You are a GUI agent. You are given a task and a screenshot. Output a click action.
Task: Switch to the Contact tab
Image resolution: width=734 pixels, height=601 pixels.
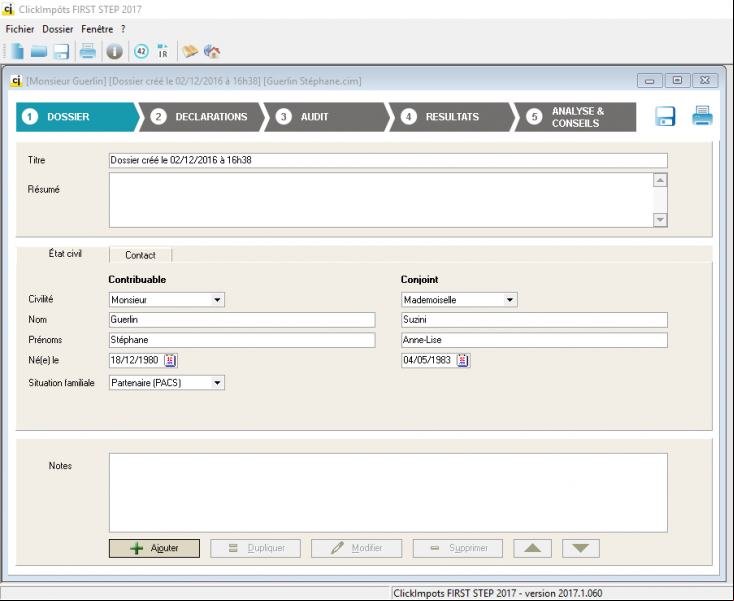pos(140,255)
